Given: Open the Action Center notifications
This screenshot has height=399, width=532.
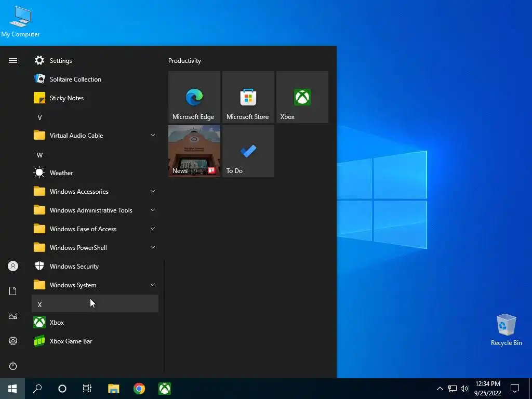Looking at the screenshot, I should coord(515,389).
